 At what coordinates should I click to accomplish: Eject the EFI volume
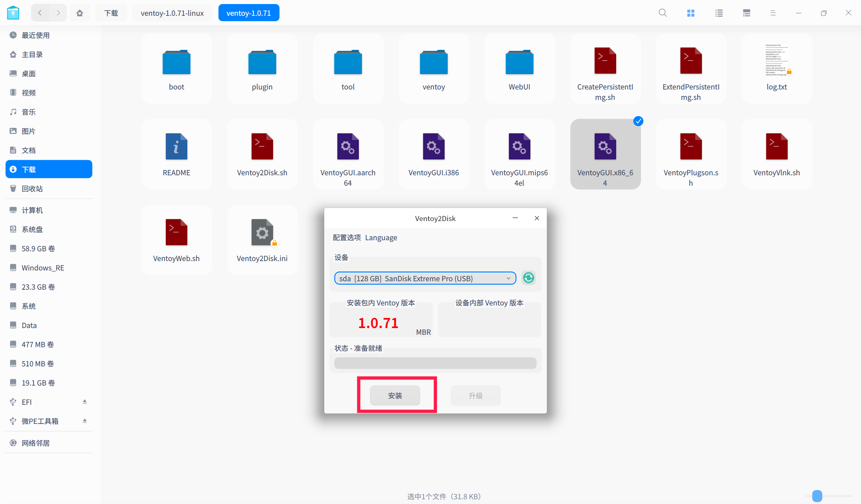coord(84,401)
